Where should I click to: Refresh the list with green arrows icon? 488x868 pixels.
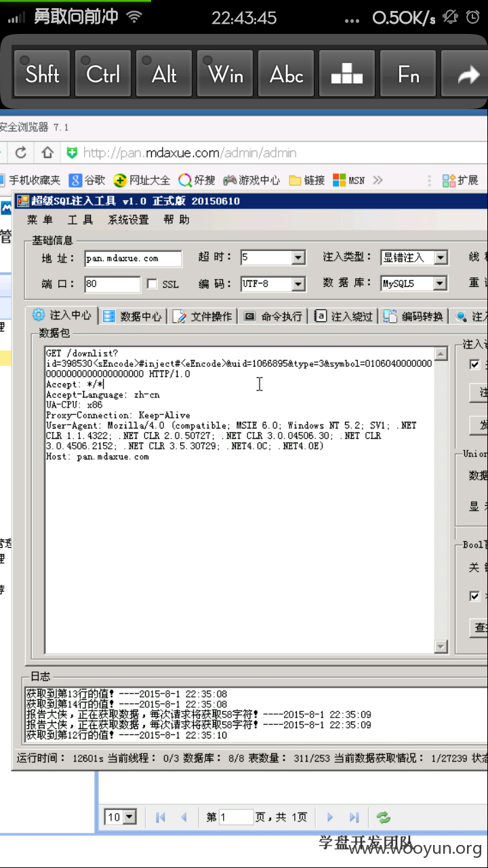[384, 817]
